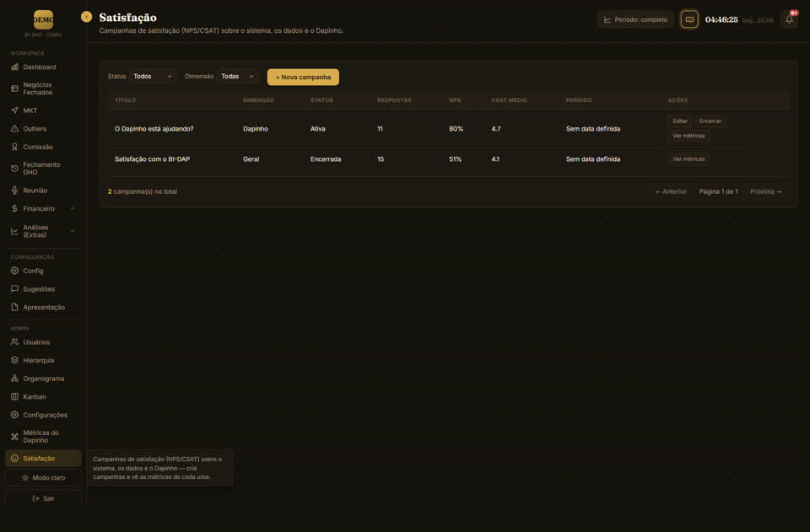The height and width of the screenshot is (532, 810).
Task: Open the Reunião microphone icon
Action: click(14, 191)
